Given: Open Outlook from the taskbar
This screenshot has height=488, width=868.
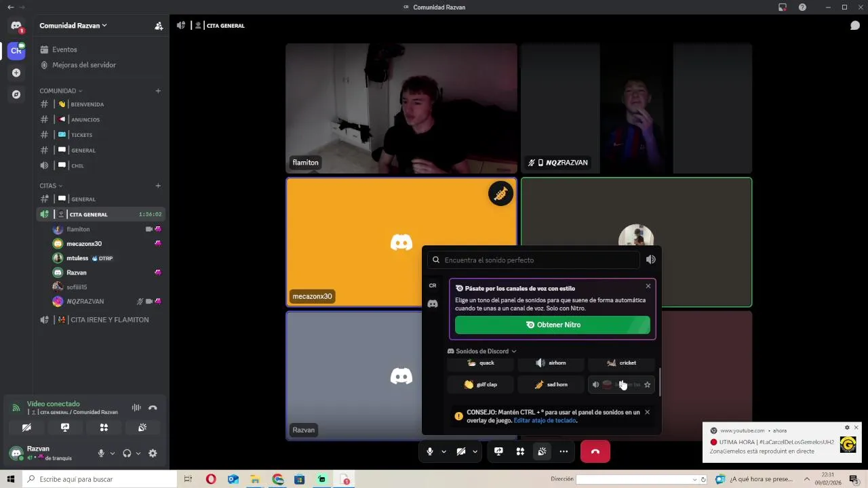Looking at the screenshot, I should 233,479.
